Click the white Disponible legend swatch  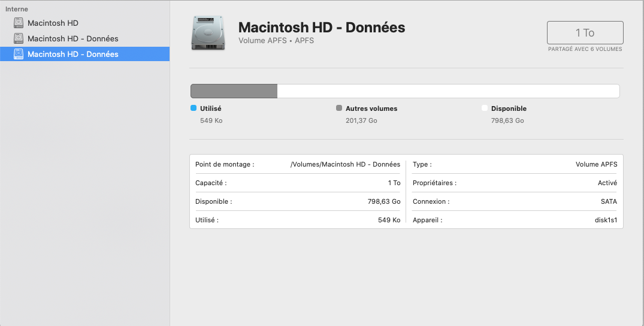[485, 108]
